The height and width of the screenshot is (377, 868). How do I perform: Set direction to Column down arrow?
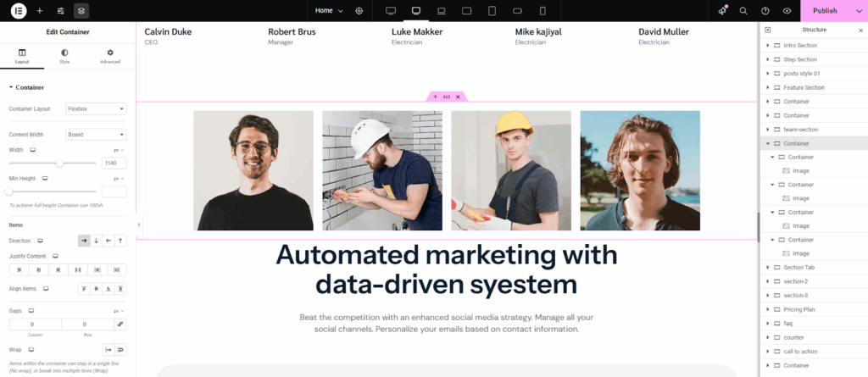tap(96, 241)
